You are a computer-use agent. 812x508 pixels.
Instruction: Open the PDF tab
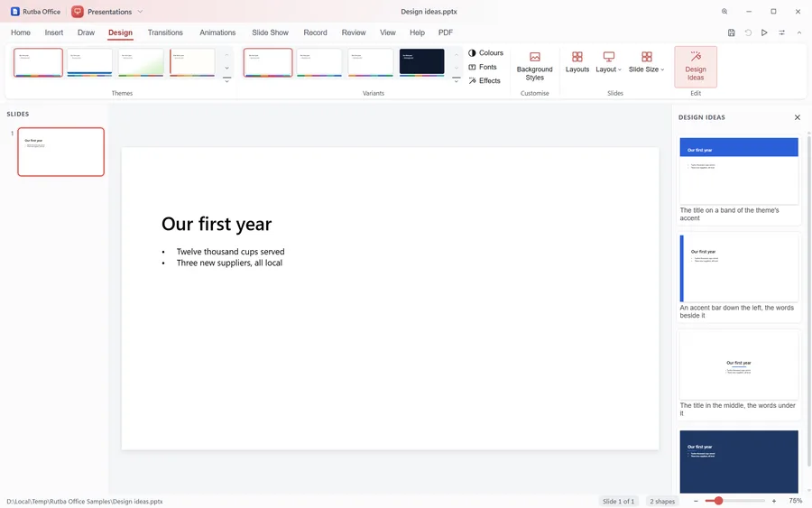pos(446,32)
